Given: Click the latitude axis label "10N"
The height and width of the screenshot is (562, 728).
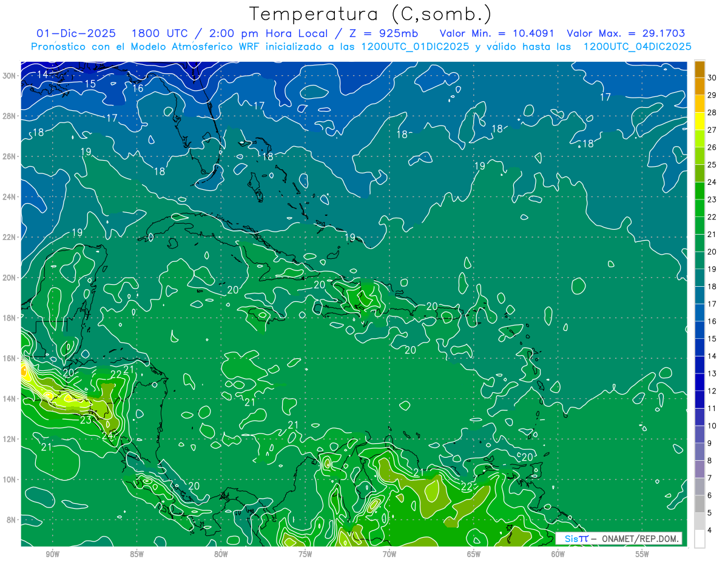Looking at the screenshot, I should (10, 480).
